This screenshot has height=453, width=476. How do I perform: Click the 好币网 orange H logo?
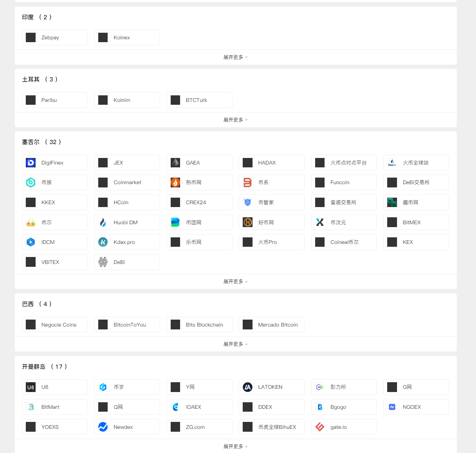tap(248, 223)
